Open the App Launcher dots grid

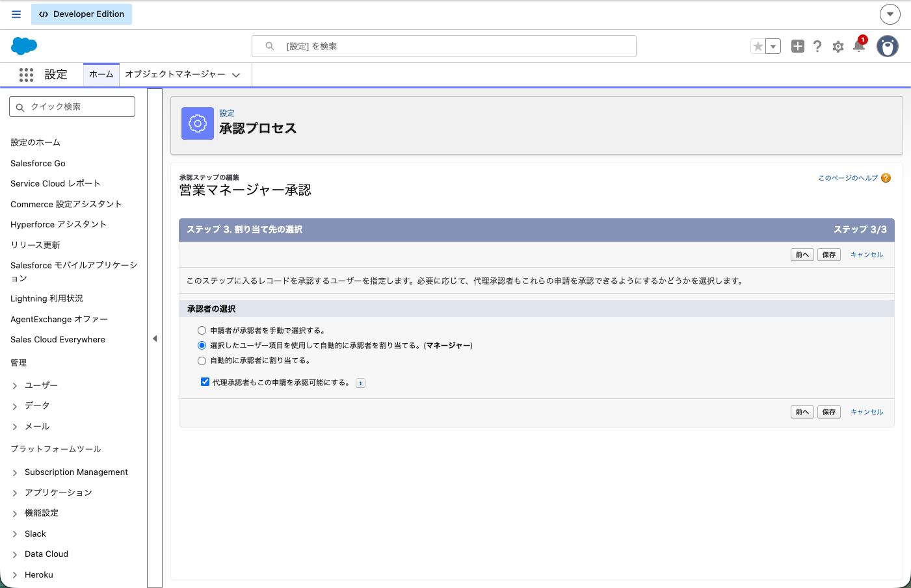[26, 75]
